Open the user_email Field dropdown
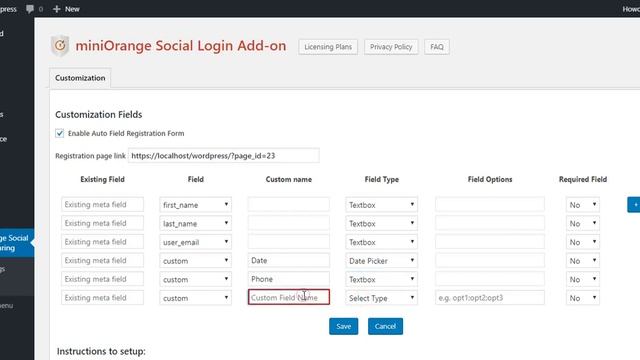 tap(196, 242)
